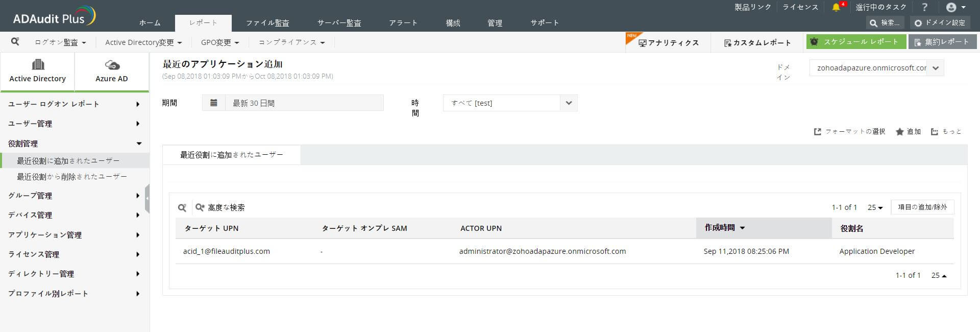Change bottom rows-per-page 25 dropdown

pyautogui.click(x=939, y=275)
